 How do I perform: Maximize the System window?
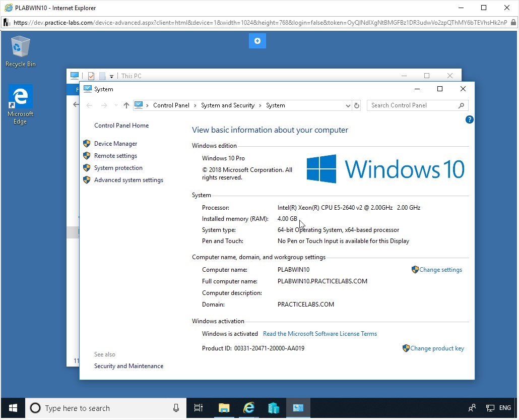click(440, 89)
